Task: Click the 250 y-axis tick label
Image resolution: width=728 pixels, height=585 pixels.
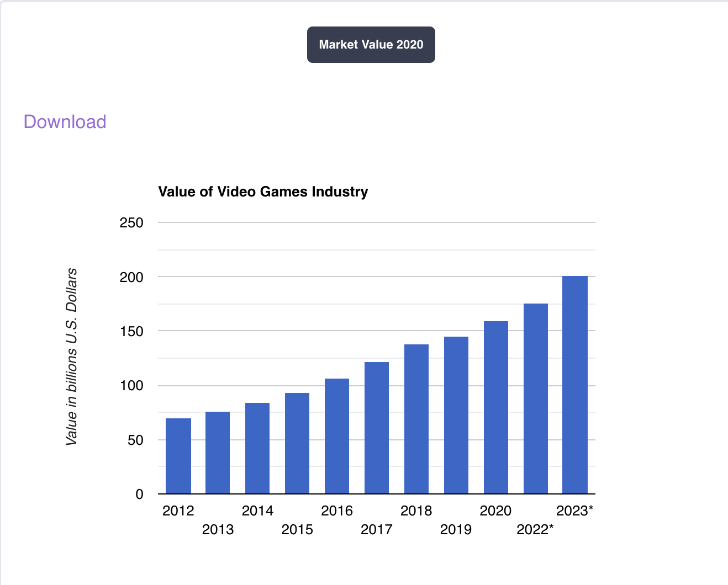Action: (x=131, y=223)
